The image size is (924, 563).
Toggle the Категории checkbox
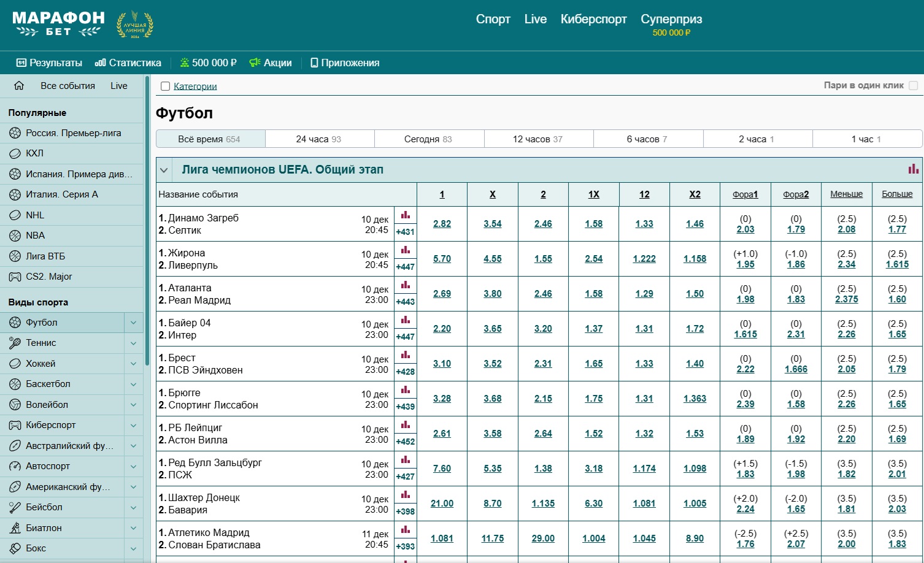click(165, 86)
